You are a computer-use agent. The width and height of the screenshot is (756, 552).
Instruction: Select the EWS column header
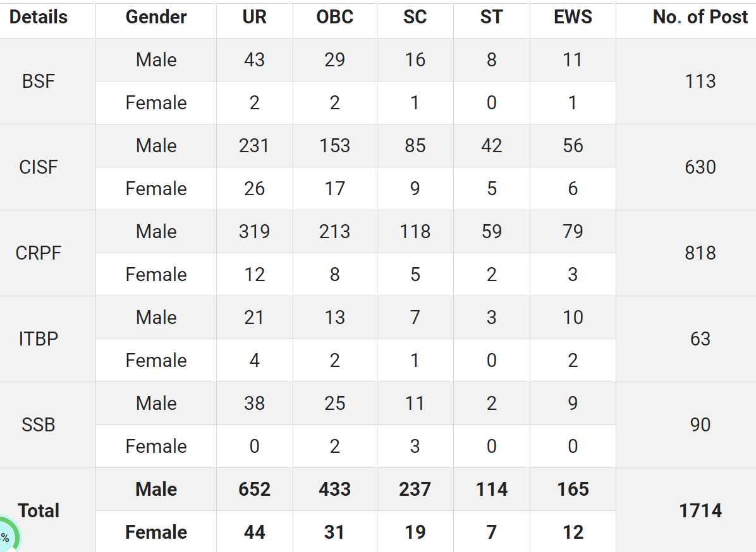[573, 17]
